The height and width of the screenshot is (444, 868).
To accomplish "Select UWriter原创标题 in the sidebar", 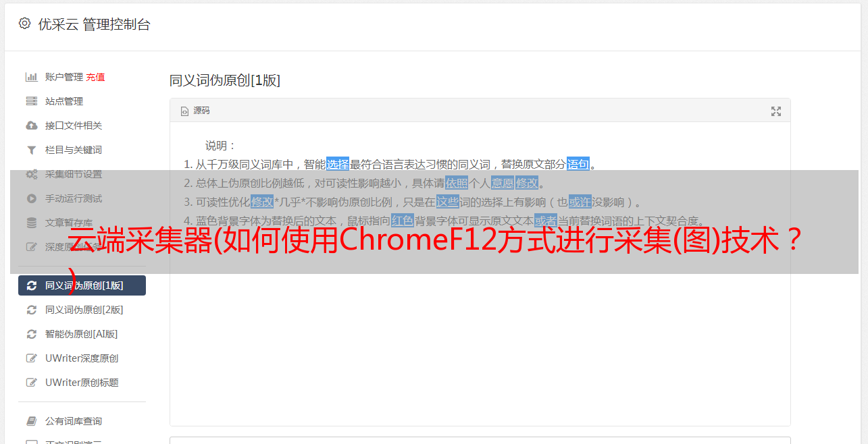I will 82,383.
